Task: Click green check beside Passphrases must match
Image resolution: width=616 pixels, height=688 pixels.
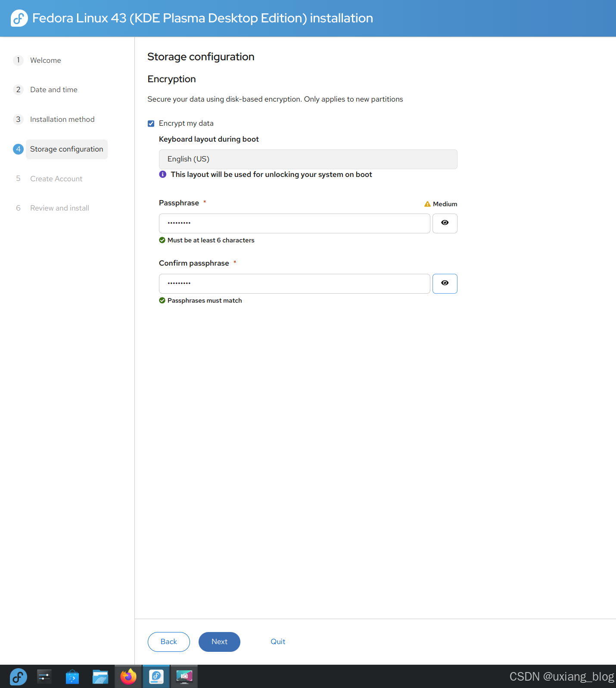Action: [x=162, y=301]
